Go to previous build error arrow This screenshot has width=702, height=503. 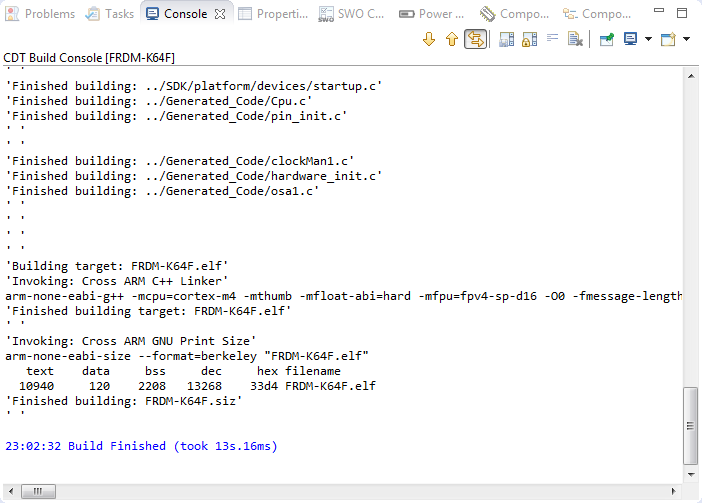point(451,39)
